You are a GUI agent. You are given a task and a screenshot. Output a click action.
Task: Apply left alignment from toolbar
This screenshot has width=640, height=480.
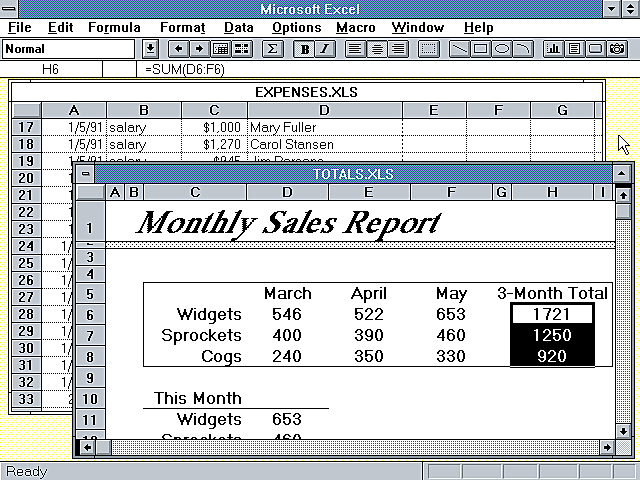click(x=356, y=49)
